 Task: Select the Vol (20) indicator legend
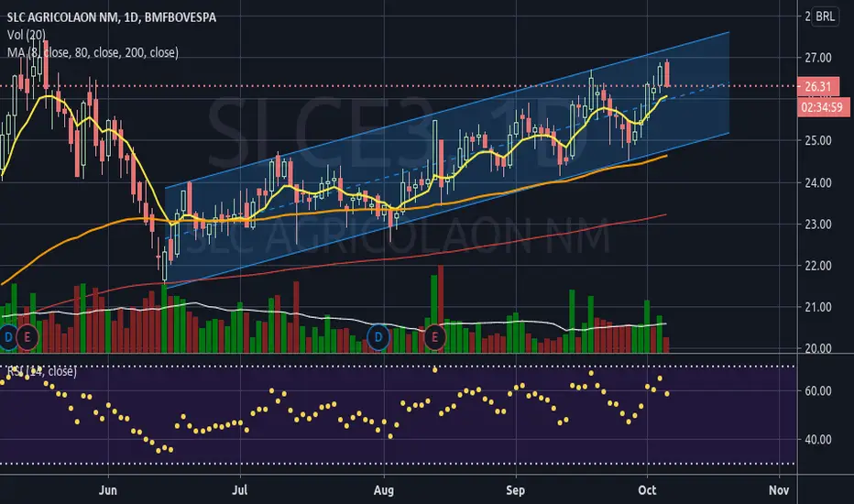pyautogui.click(x=27, y=35)
